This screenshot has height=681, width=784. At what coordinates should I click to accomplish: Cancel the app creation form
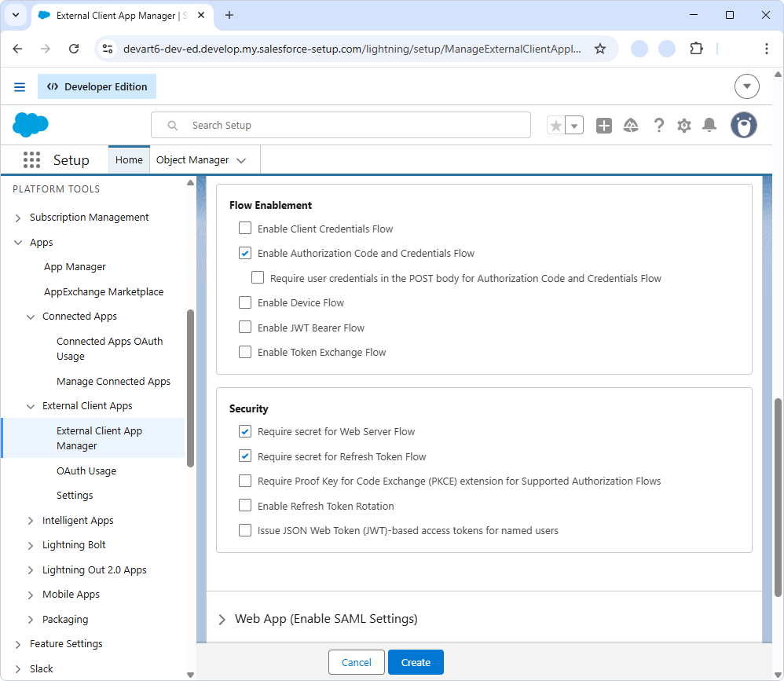coord(356,662)
